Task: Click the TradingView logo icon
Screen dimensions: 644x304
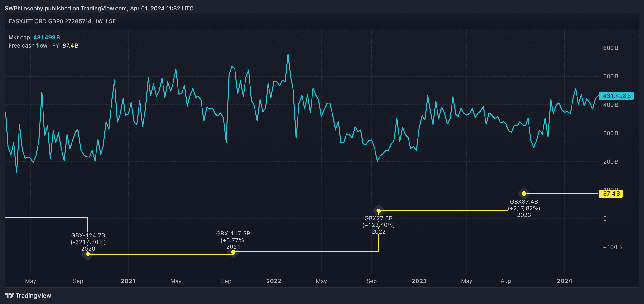Action: (9, 295)
